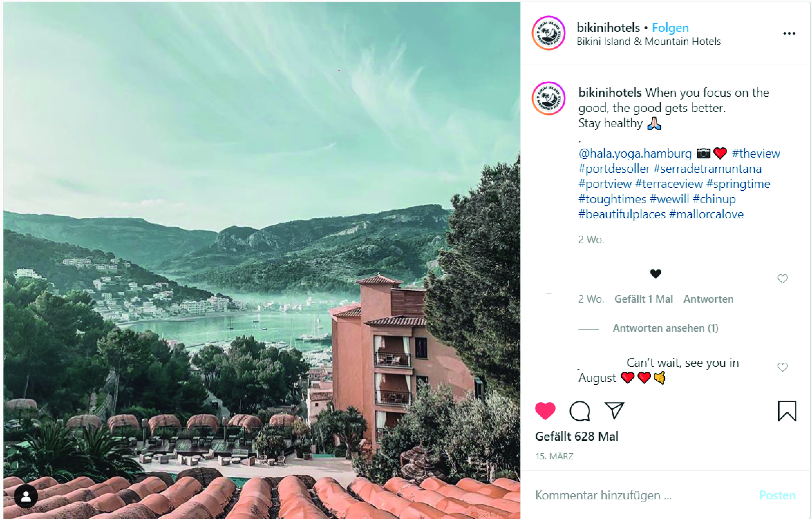Follow the account with 'Folgen'
Viewport: 812px width, 519px height.
pyautogui.click(x=670, y=28)
